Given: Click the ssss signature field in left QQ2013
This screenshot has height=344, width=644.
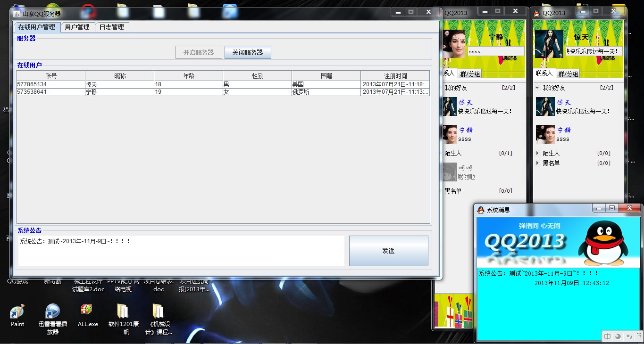Looking at the screenshot, I should point(495,51).
